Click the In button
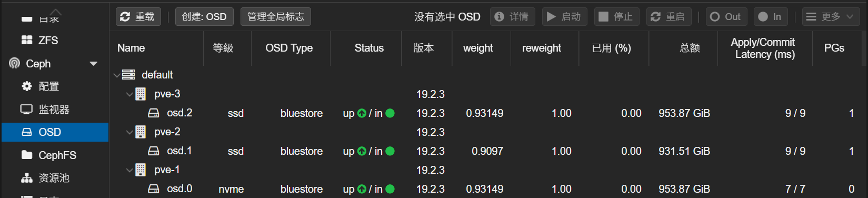This screenshot has height=198, width=868. pos(771,17)
